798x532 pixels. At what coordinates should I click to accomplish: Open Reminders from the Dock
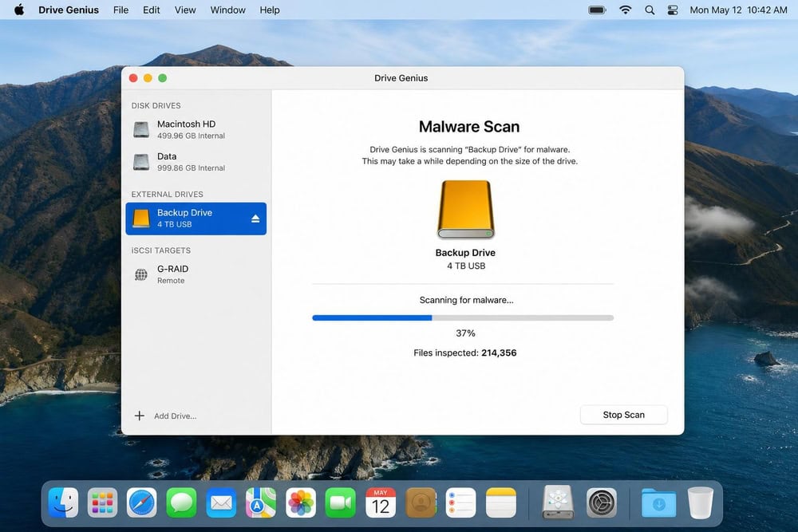point(460,502)
